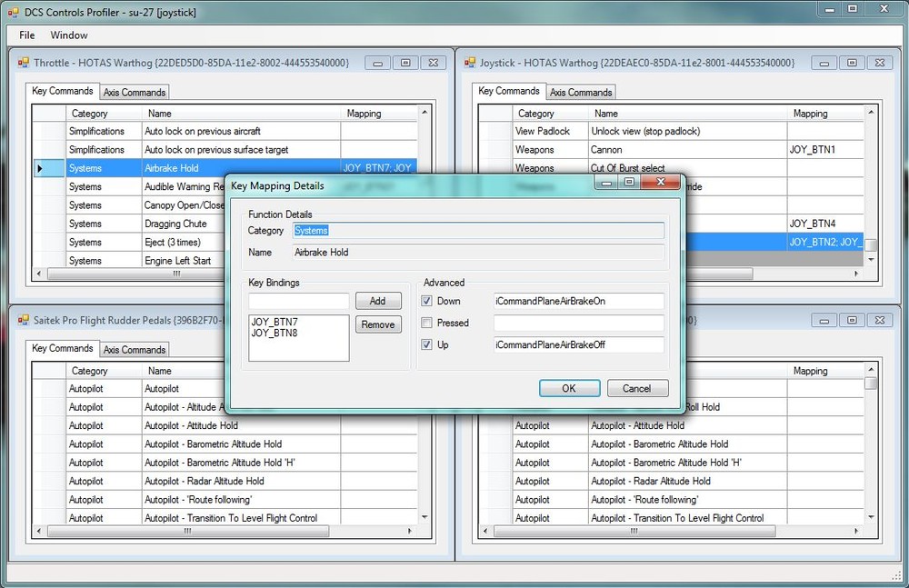Screen dimensions: 909x588
Task: Select Cut Of Burst select row
Action: [x=671, y=167]
